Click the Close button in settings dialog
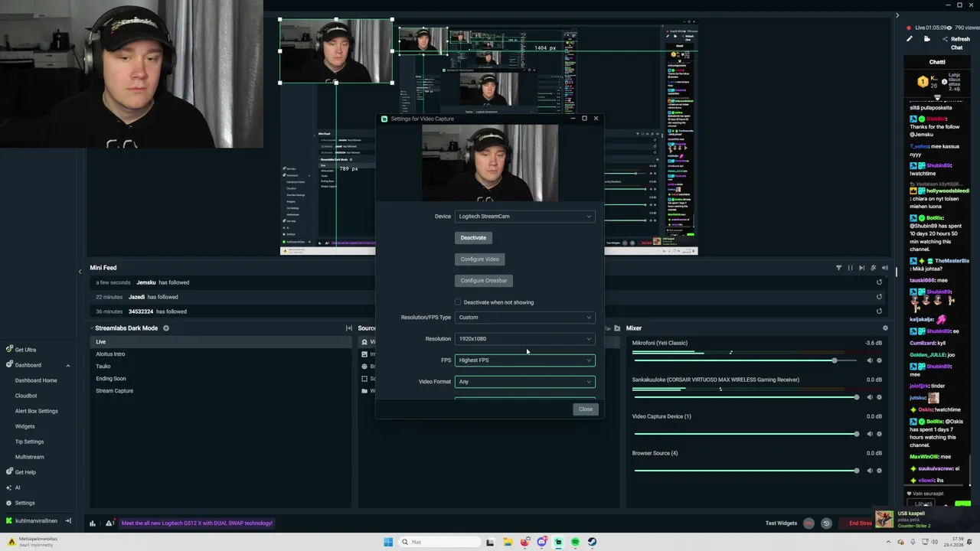This screenshot has height=551, width=980. pos(585,409)
